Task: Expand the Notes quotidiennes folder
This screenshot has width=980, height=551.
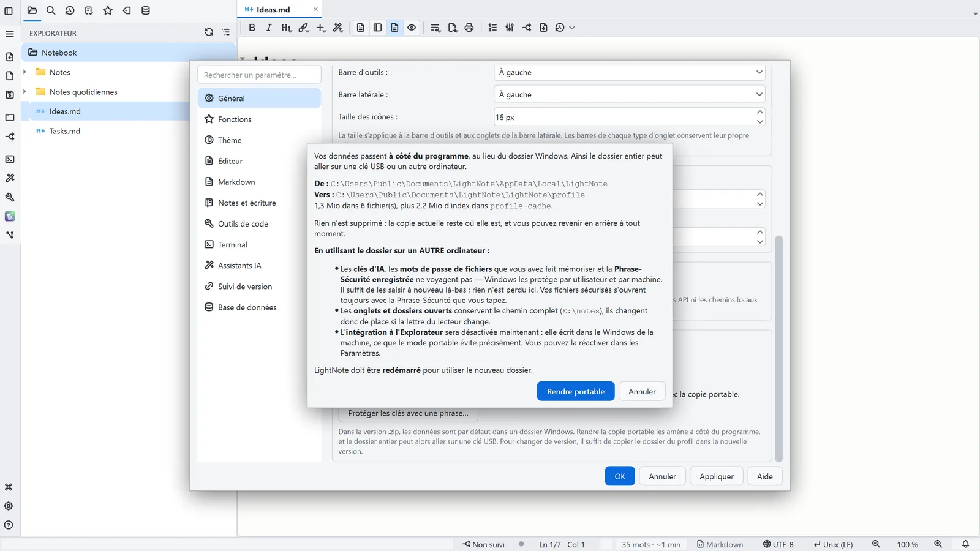Action: coord(24,92)
